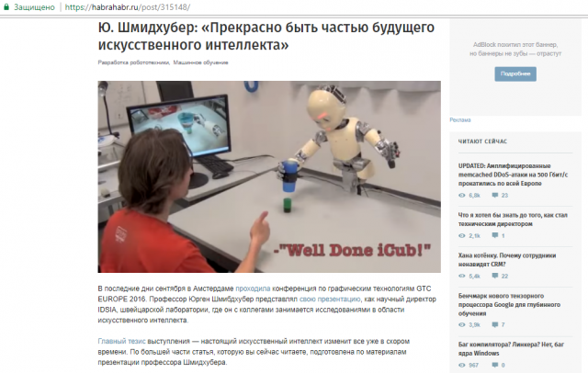Image resolution: width=588 pixels, height=373 pixels.
Task: Click the 'Подробнее' button in AdBlock banner
Action: point(515,73)
